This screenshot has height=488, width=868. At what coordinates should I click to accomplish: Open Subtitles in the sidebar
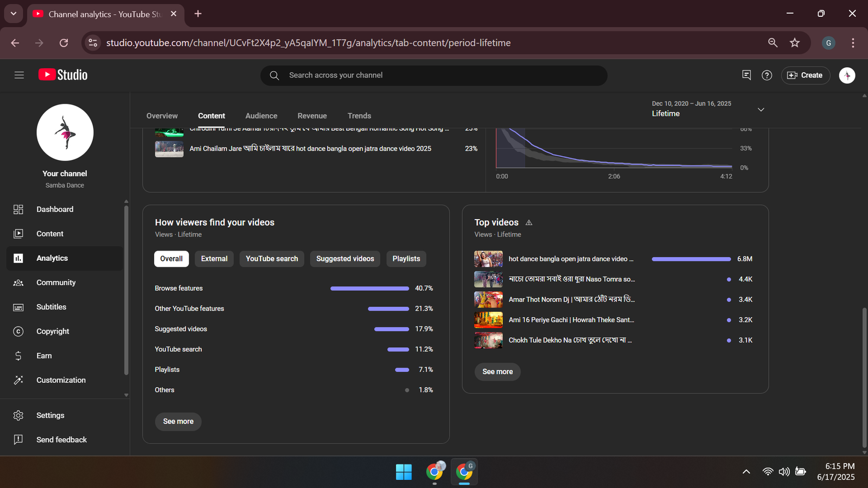pyautogui.click(x=65, y=307)
